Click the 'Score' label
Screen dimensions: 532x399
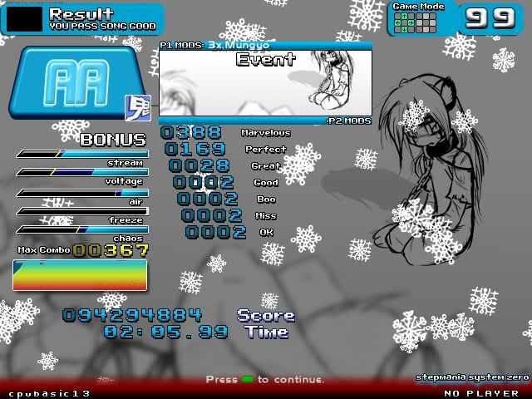[266, 316]
